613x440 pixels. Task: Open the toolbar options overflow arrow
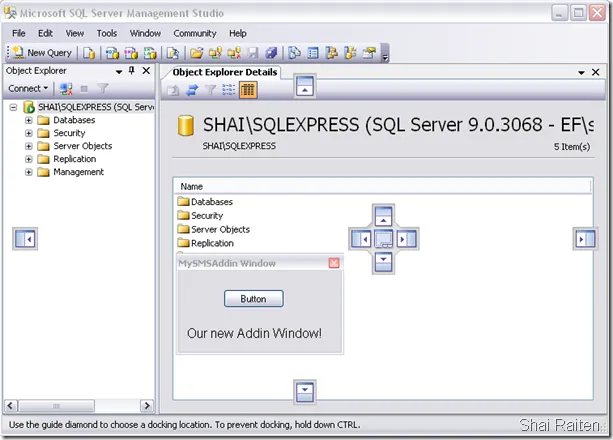(385, 54)
